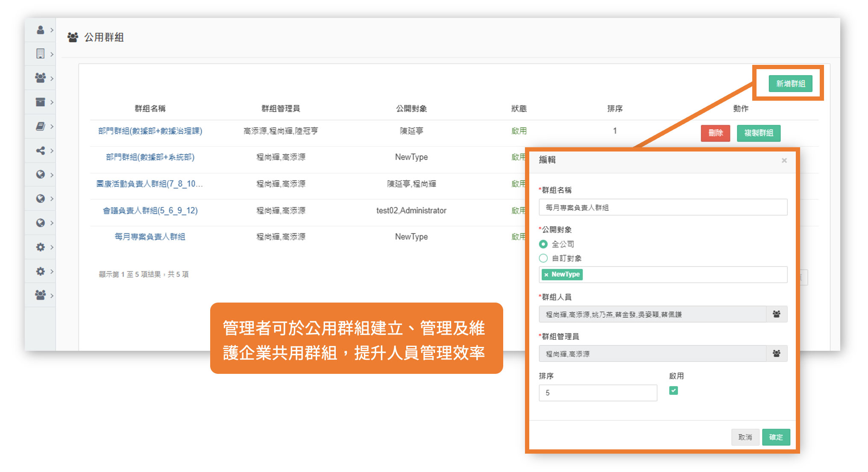Open 部門群組(數據部+數據治理課) link
This screenshot has width=868, height=472.
tap(150, 131)
